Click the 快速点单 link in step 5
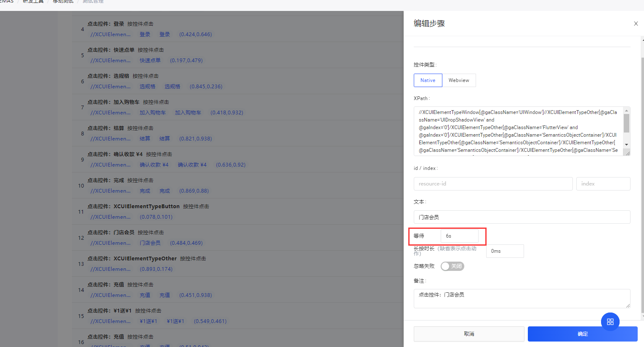This screenshot has width=644, height=347. [150, 61]
